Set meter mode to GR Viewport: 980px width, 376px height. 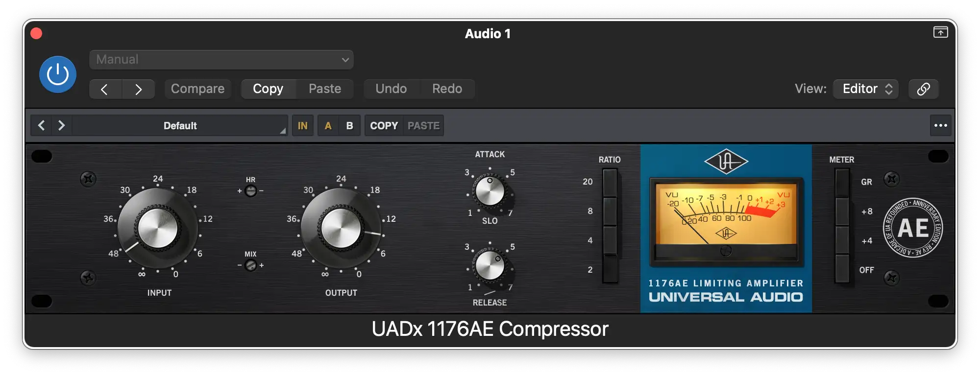(842, 183)
